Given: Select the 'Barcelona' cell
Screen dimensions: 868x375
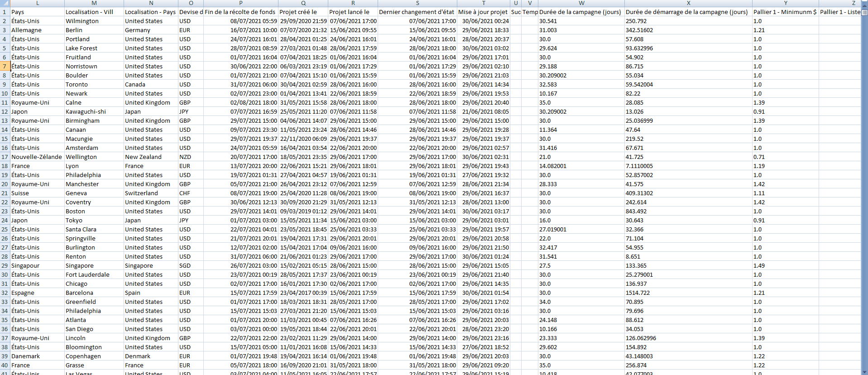Looking at the screenshot, I should (94, 293).
